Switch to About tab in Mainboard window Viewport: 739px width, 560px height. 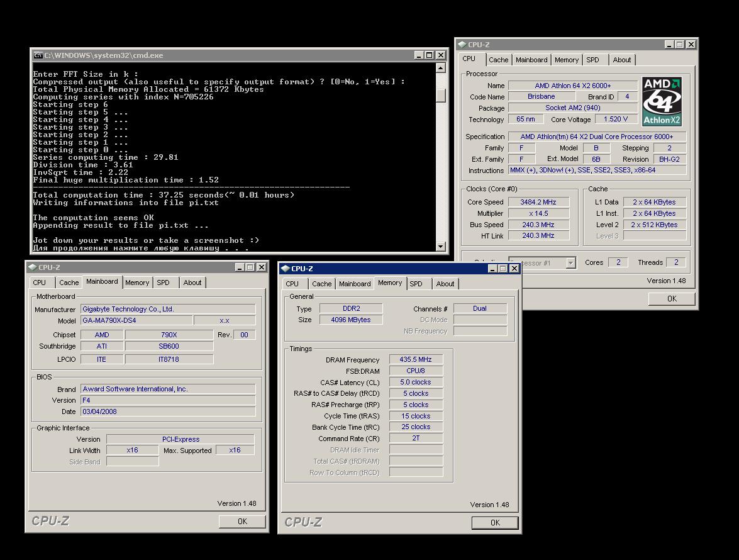click(192, 283)
